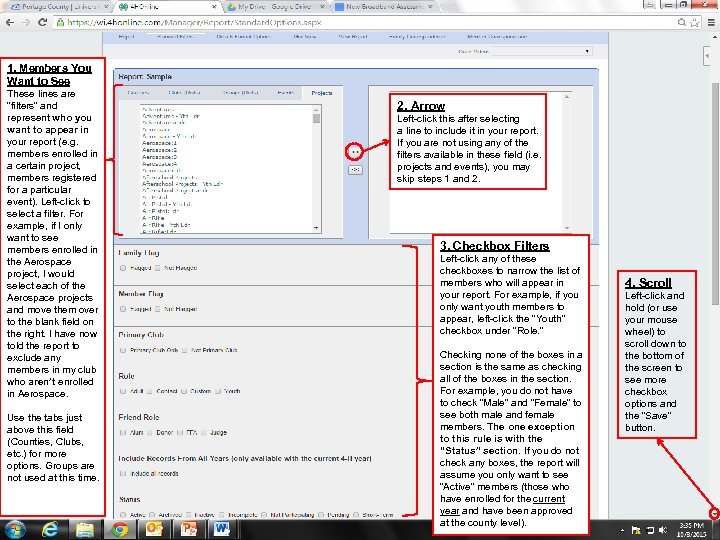This screenshot has height=540, width=720.
Task: Select the Clubs filter tab
Action: [x=184, y=93]
